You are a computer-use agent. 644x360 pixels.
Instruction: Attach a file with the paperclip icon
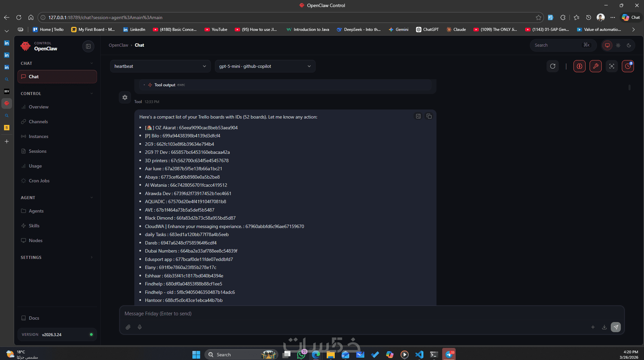coord(128,327)
